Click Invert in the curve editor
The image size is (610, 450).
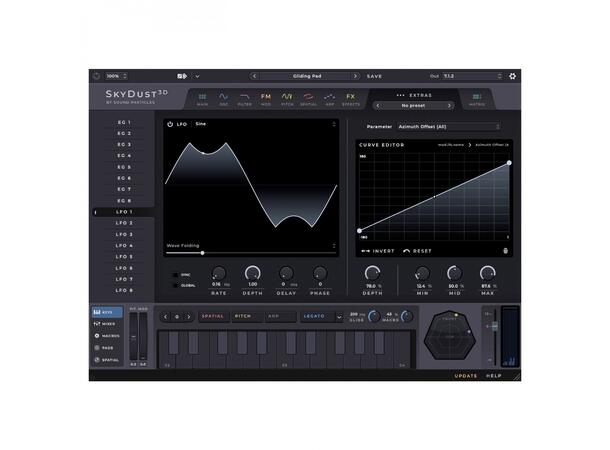[378, 251]
